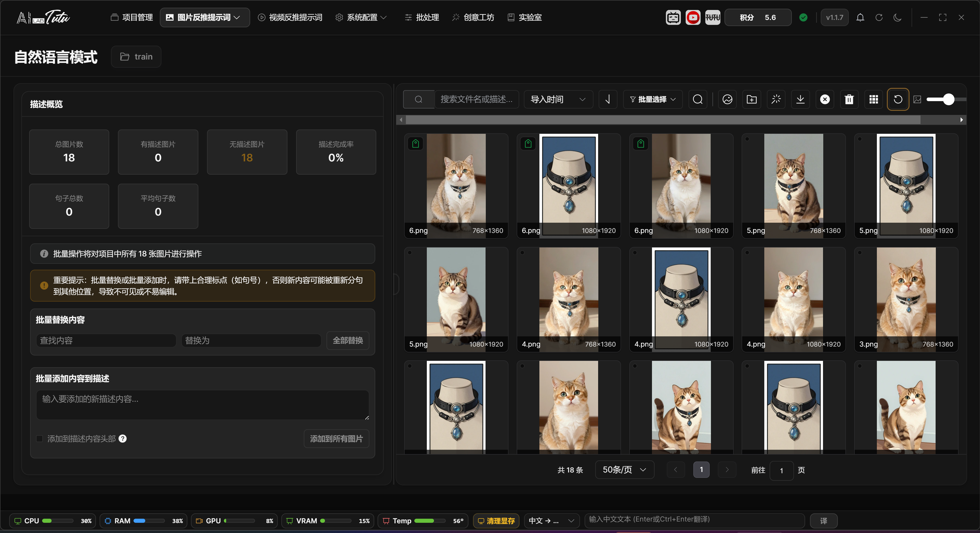The width and height of the screenshot is (980, 533).
Task: Click the refresh icon in title bar
Action: 879,18
